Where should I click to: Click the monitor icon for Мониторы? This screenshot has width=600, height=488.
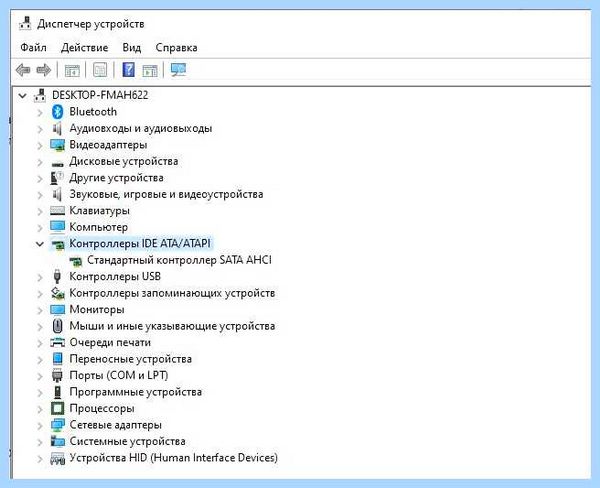pyautogui.click(x=57, y=309)
